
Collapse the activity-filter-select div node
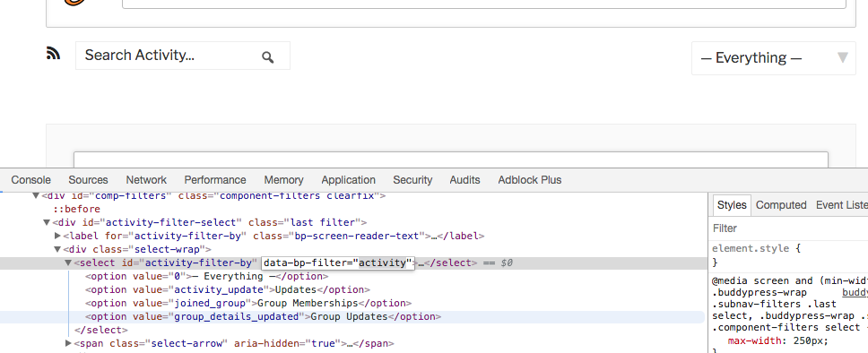coord(47,222)
